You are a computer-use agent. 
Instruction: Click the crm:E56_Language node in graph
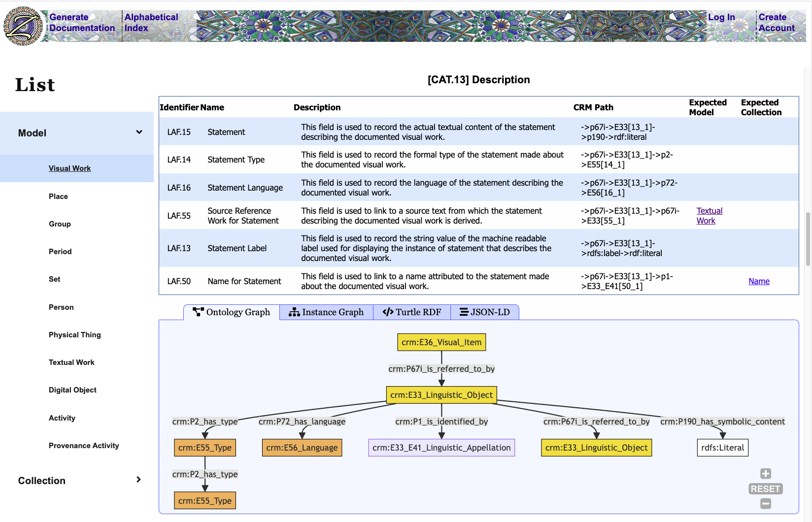302,448
